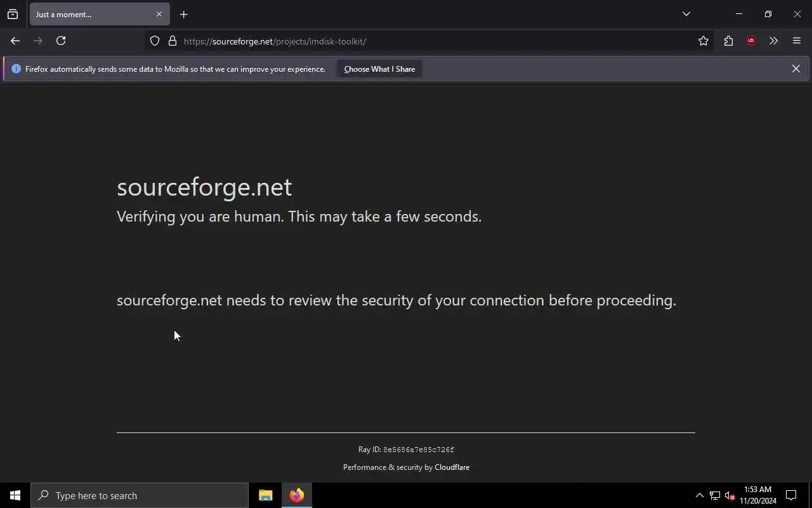
Task: Open network status tray icon
Action: (714, 495)
